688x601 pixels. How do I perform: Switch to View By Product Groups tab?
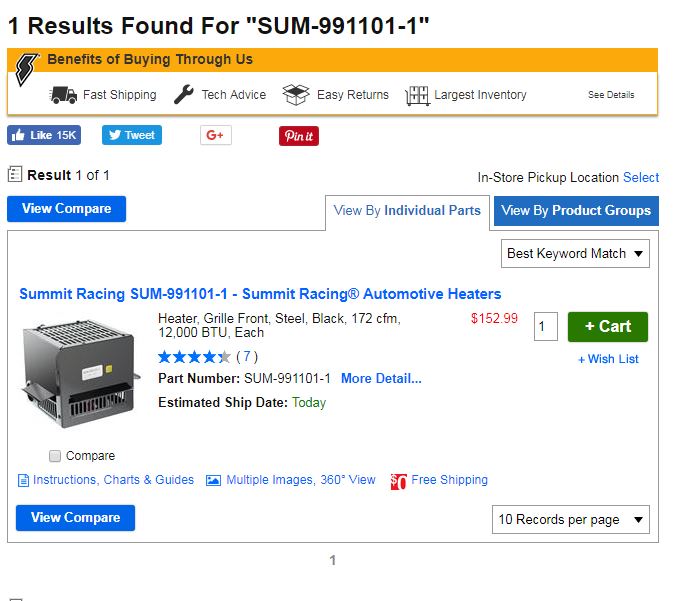coord(575,210)
